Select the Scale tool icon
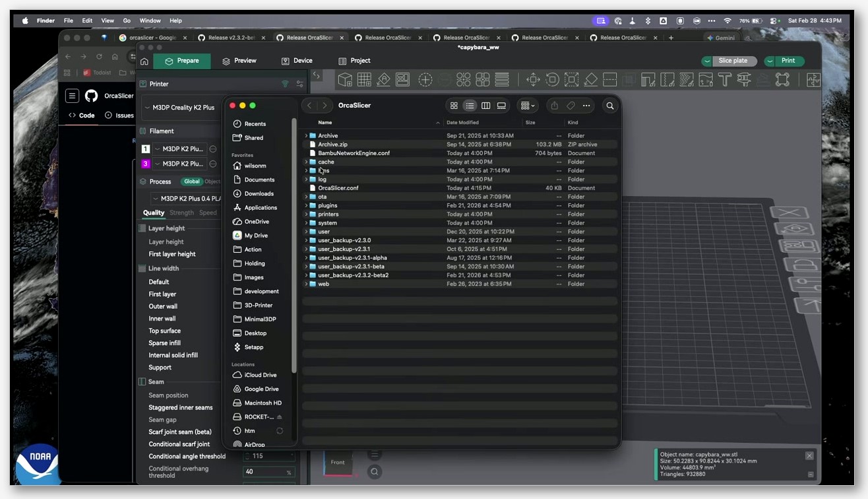This screenshot has height=499, width=868. [x=571, y=80]
